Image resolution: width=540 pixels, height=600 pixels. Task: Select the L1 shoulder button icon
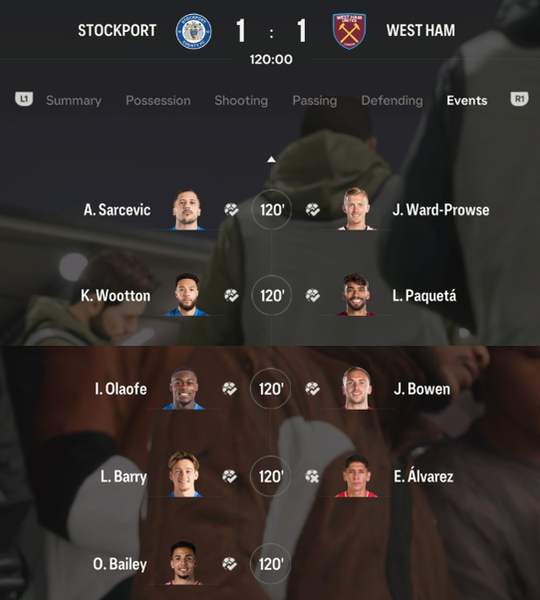[24, 99]
